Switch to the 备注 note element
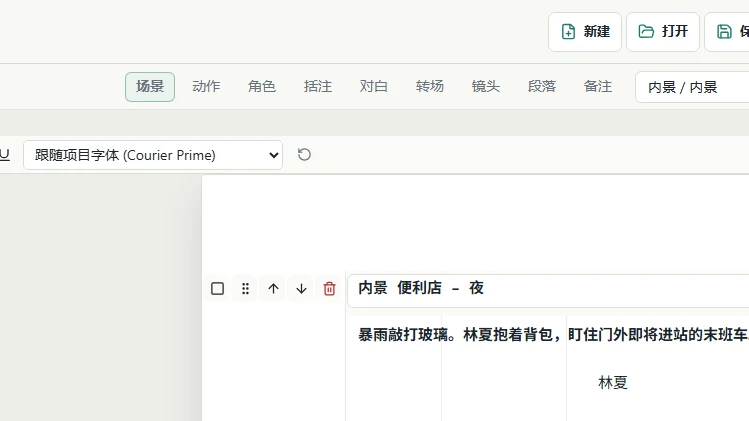749x421 pixels. tap(598, 86)
